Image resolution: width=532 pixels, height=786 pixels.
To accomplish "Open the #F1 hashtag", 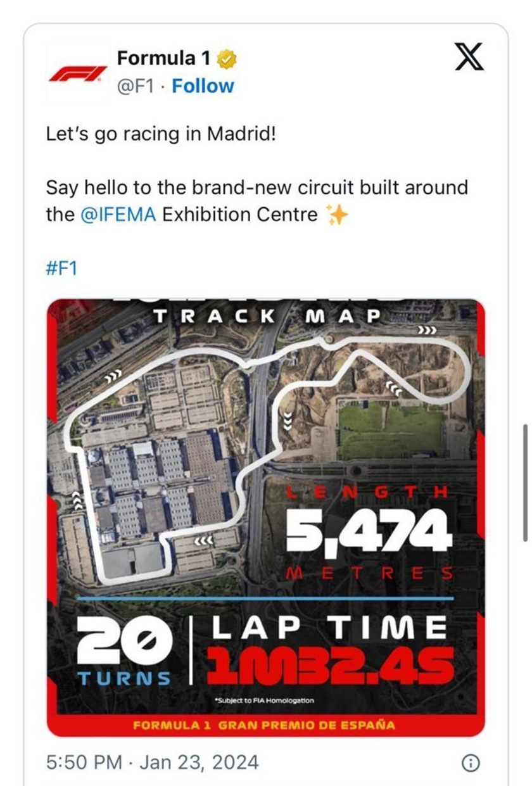I will [61, 268].
